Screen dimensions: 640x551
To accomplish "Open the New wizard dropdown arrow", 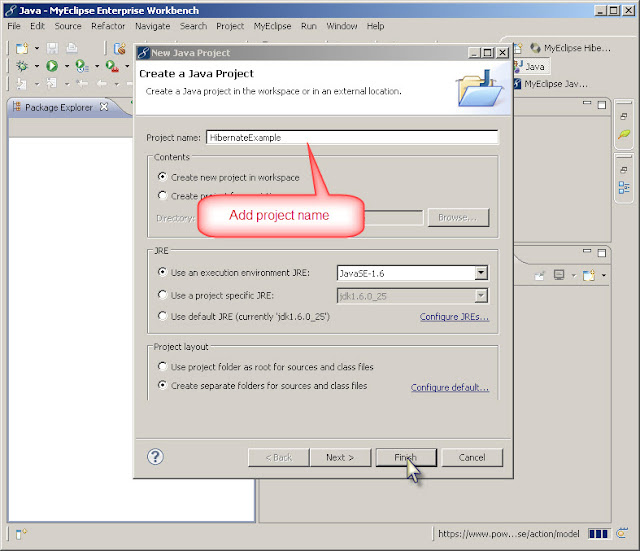I will coord(37,48).
